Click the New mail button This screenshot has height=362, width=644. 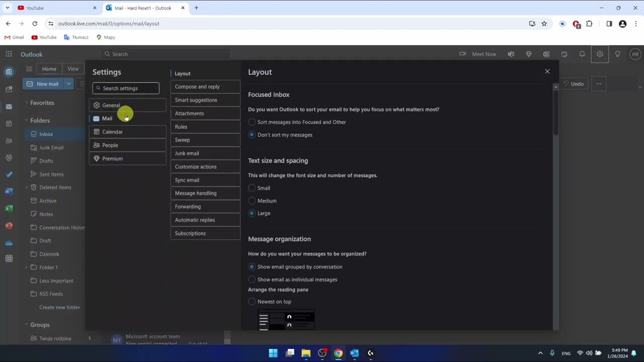coord(43,84)
